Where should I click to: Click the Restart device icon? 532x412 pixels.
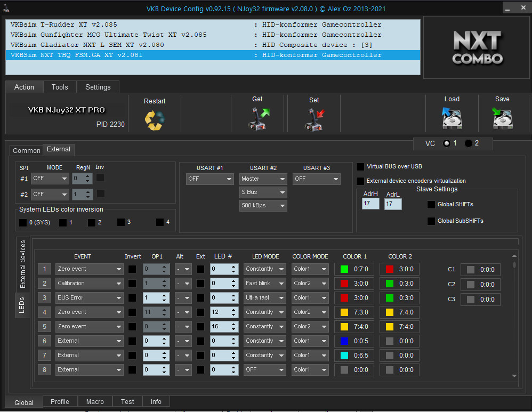pos(155,120)
